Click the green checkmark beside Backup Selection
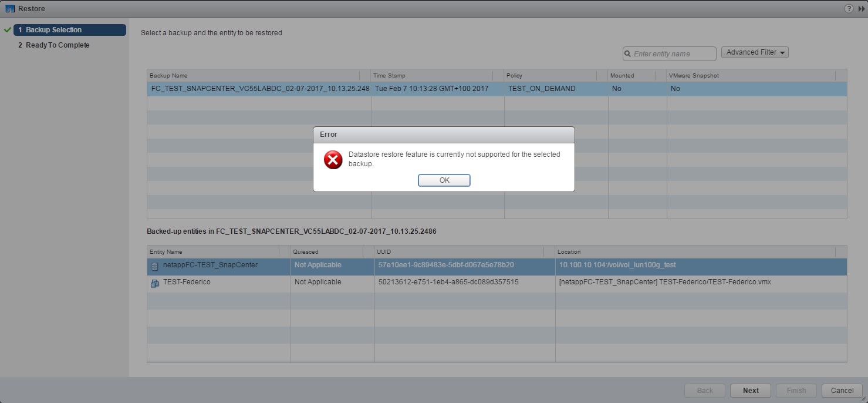868x403 pixels. [8, 29]
